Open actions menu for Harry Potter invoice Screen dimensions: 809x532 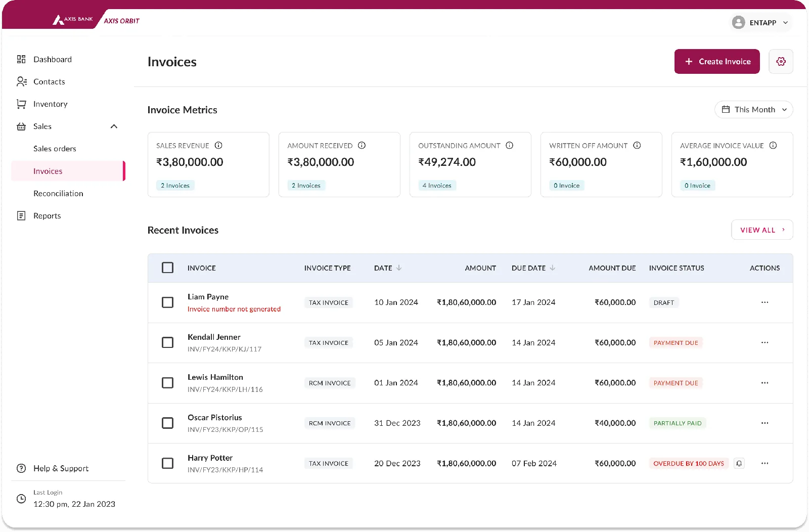click(x=765, y=463)
